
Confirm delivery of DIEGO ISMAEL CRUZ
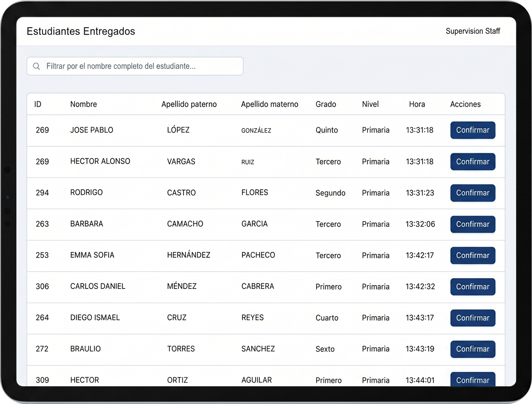472,318
